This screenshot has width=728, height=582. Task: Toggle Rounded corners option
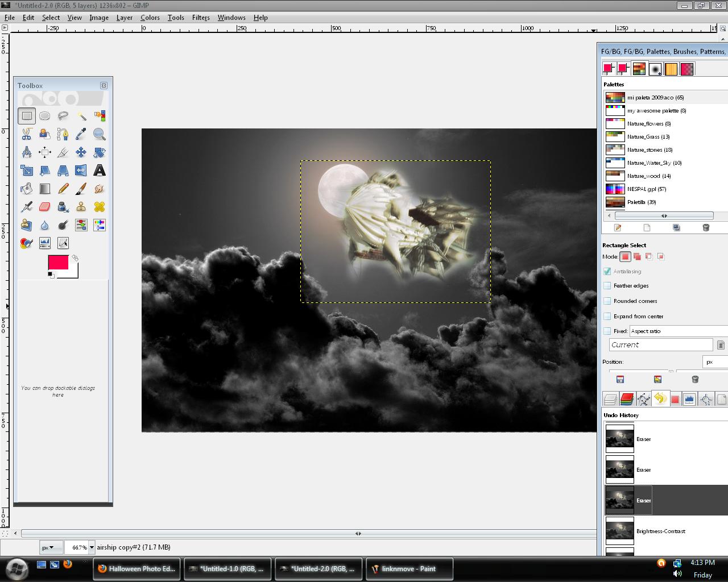click(607, 301)
